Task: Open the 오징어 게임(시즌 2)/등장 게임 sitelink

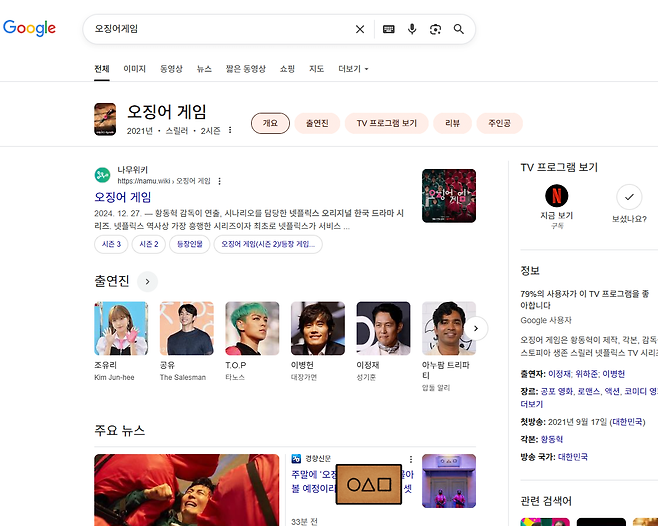Action: click(268, 244)
